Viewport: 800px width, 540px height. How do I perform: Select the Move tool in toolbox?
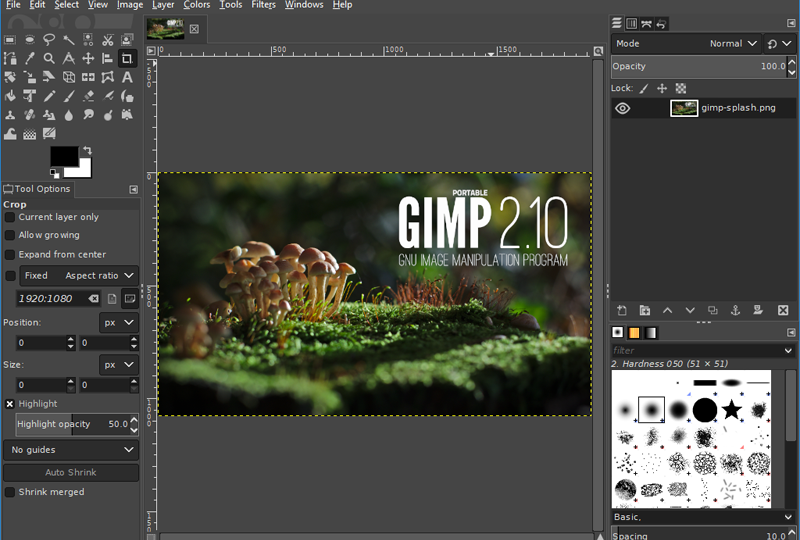click(x=88, y=58)
